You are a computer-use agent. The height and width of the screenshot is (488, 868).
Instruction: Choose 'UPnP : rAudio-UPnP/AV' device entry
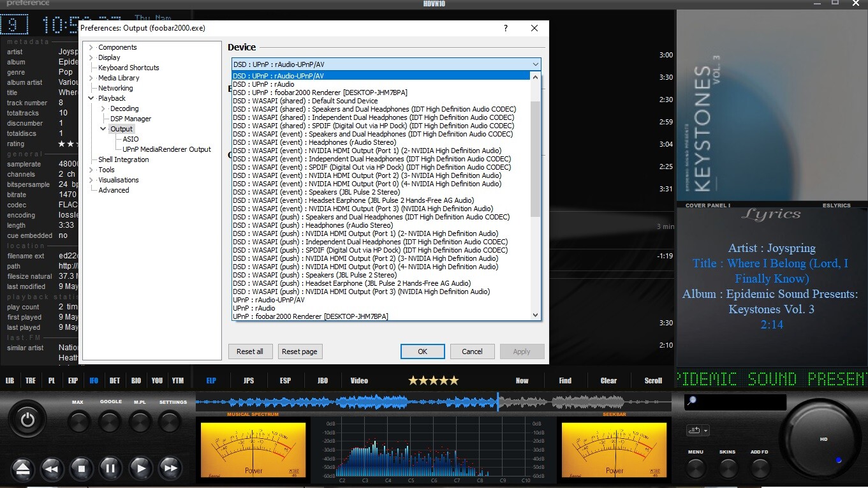click(x=381, y=300)
